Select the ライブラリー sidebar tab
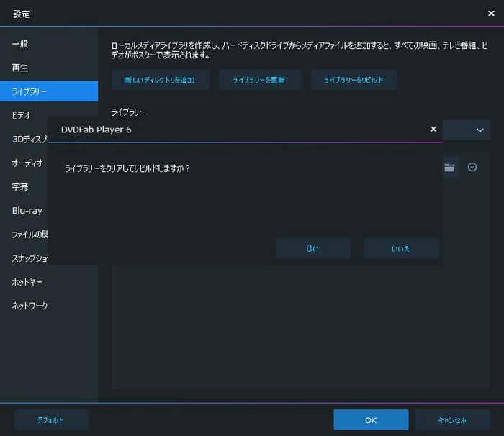The height and width of the screenshot is (436, 504). (49, 91)
